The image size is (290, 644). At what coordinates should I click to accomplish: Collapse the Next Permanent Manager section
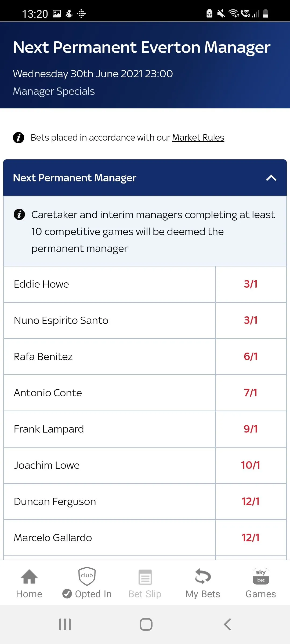pos(271,178)
